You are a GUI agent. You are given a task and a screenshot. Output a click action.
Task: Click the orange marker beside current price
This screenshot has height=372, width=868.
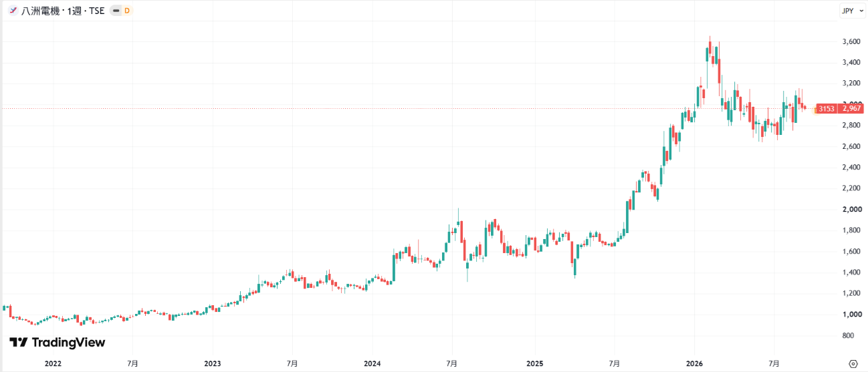point(816,109)
